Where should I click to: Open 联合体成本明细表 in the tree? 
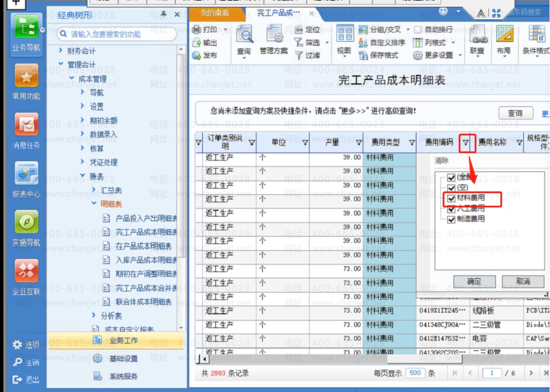143,302
